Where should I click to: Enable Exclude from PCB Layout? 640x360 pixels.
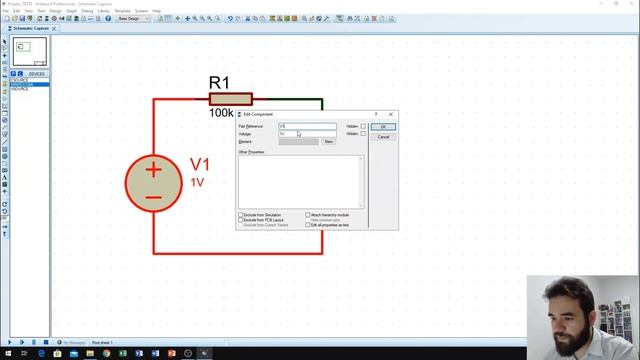point(240,220)
